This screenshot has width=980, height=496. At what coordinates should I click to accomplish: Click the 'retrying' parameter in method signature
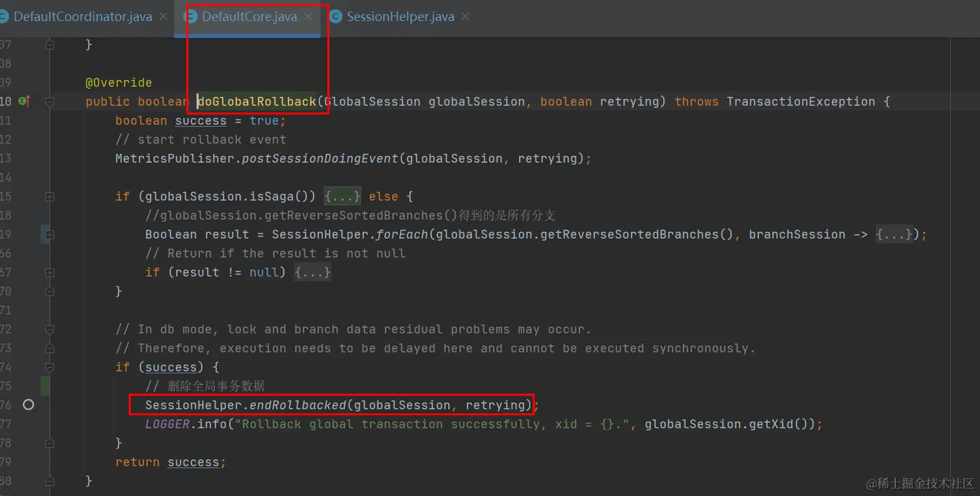coord(630,102)
